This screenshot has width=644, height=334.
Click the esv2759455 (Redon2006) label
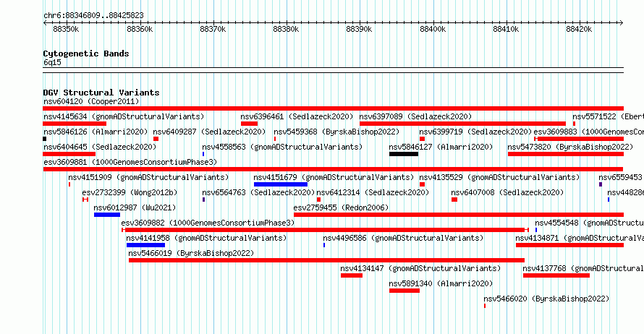pos(342,207)
